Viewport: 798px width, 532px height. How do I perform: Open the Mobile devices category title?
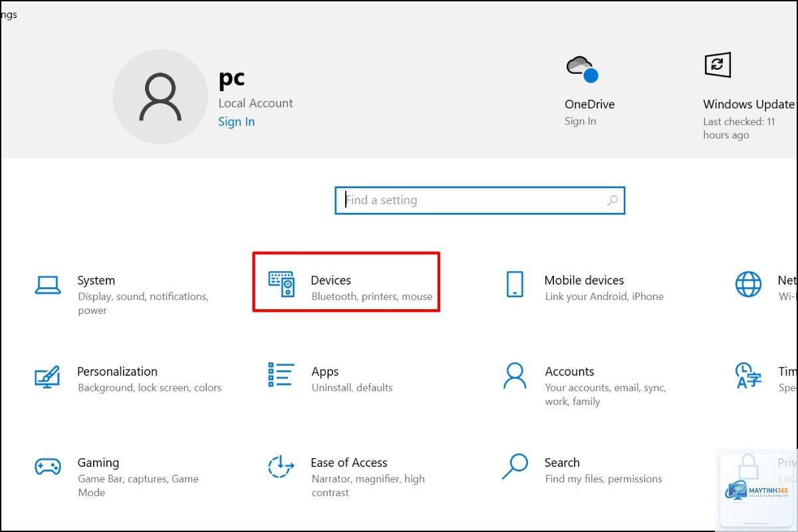coord(584,281)
